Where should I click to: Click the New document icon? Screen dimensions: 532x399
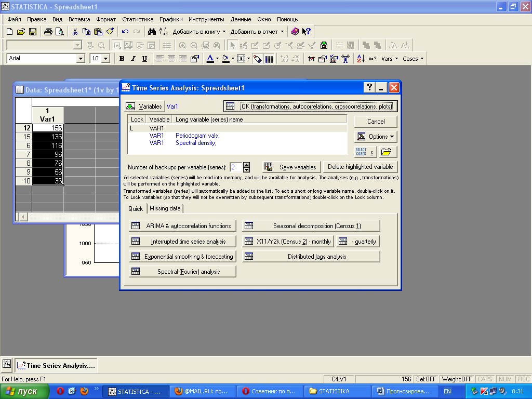(9, 32)
